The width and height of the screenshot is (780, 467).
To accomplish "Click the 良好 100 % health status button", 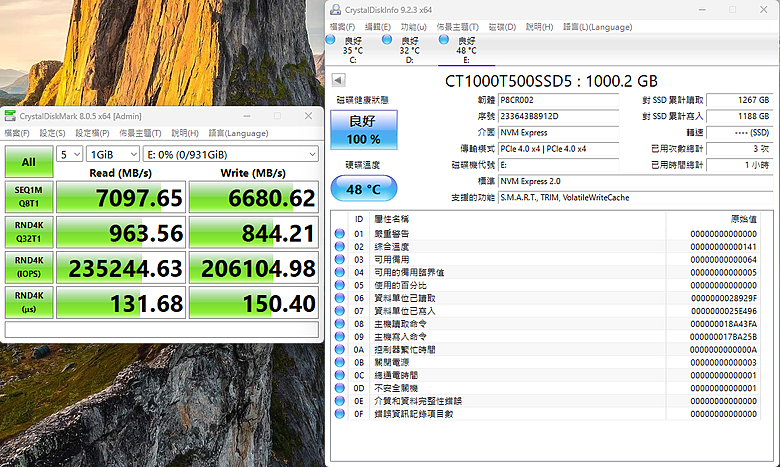I will coord(364,130).
